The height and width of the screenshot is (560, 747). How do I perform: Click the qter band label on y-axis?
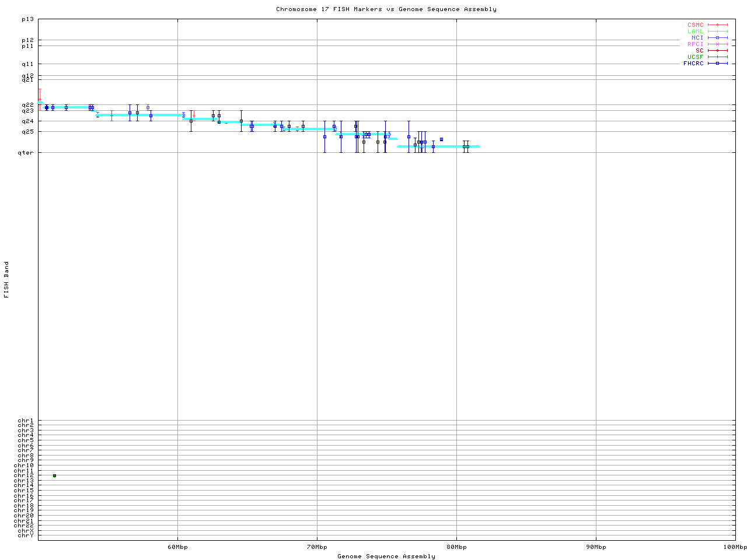point(27,153)
